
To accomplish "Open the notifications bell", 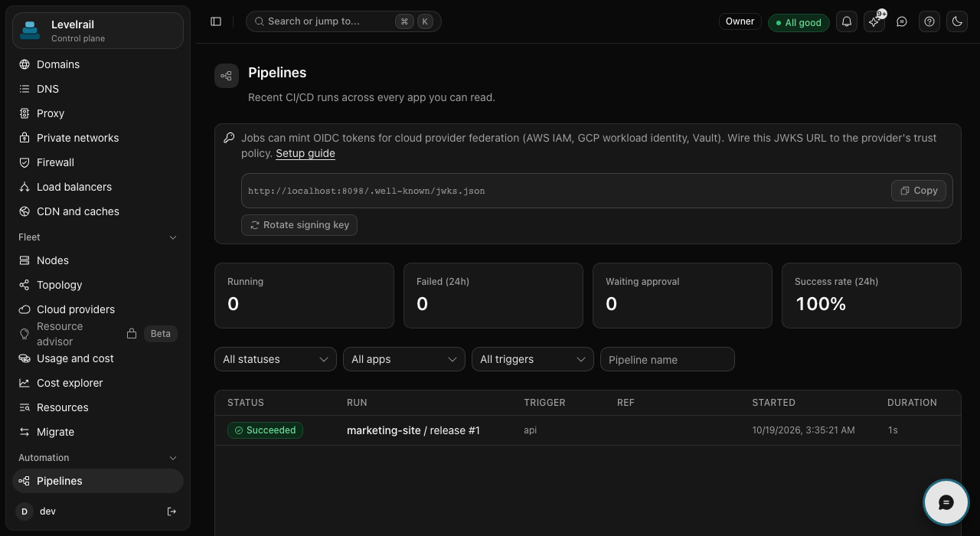I will [847, 21].
